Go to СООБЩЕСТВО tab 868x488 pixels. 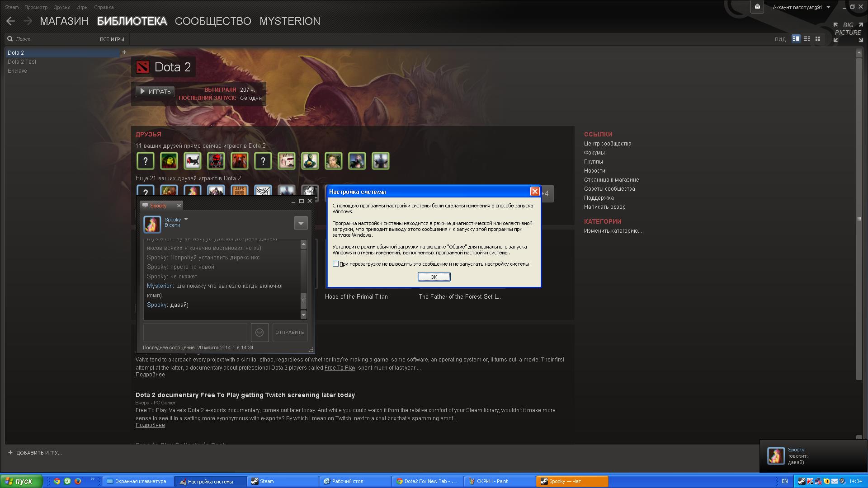click(x=213, y=21)
